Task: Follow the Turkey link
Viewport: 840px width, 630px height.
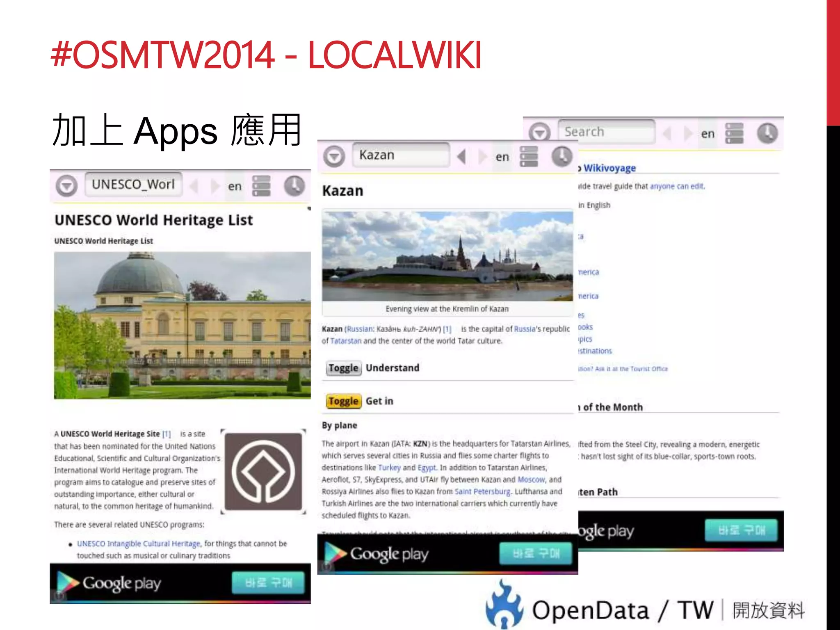Action: pos(389,468)
